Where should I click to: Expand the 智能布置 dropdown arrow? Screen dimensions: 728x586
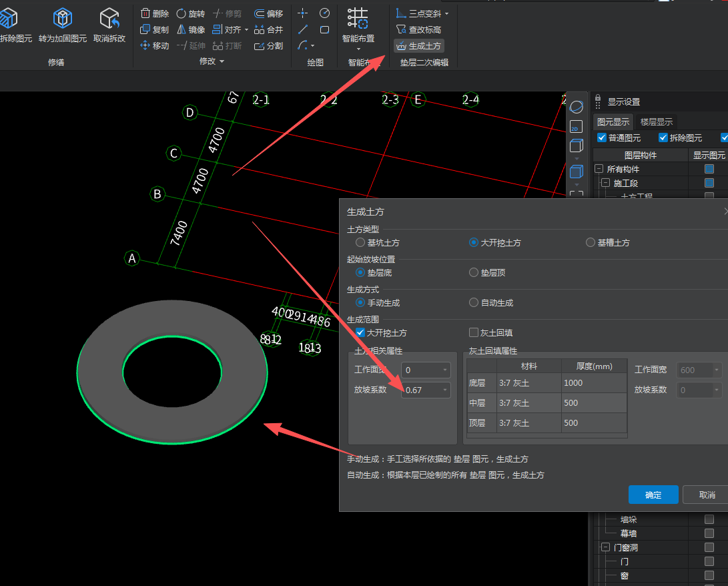(x=358, y=48)
